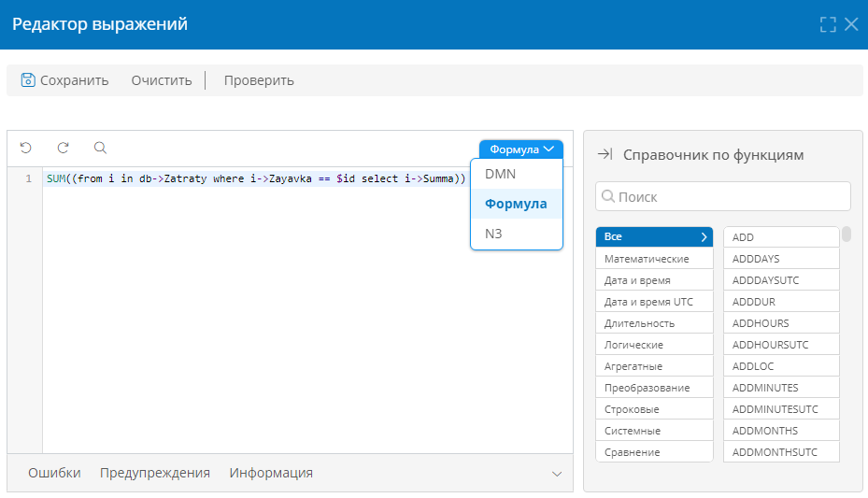Pick the ADDDAYS function

click(x=781, y=259)
